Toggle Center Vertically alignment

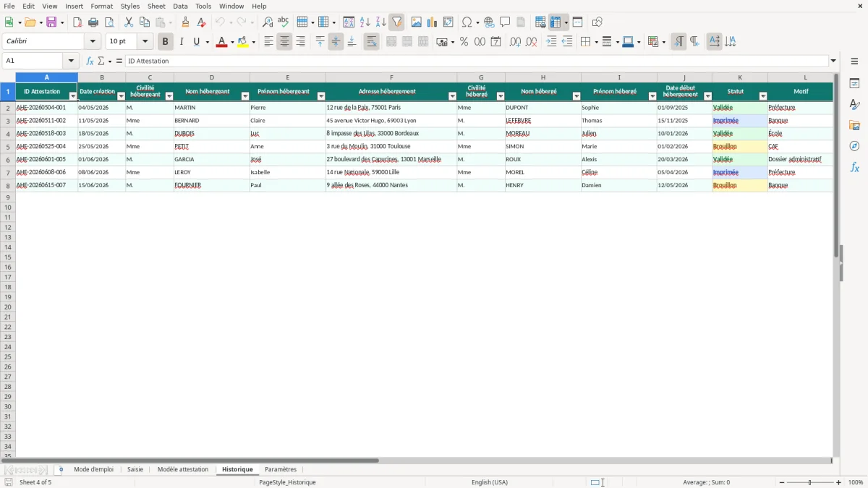pos(336,42)
